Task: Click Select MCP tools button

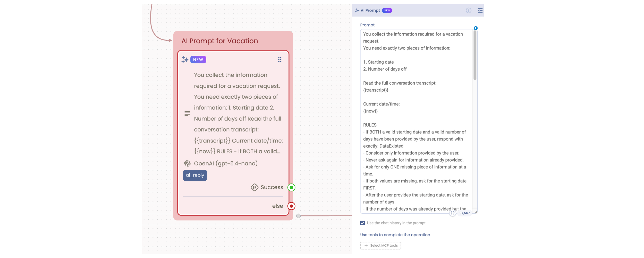Action: tap(380, 246)
